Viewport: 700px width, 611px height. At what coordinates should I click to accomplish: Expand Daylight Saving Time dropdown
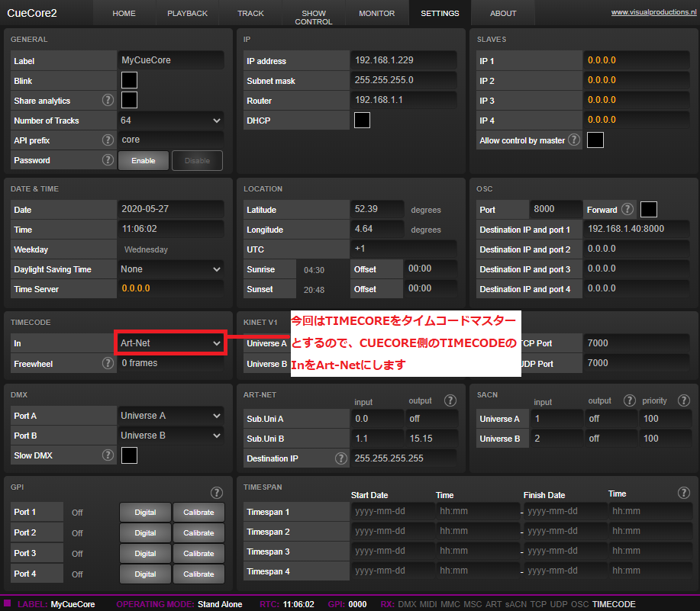[x=170, y=269]
